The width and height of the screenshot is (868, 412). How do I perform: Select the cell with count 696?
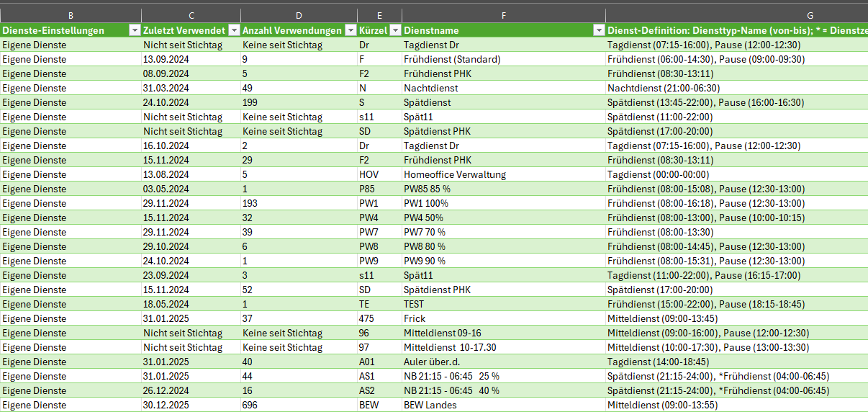point(250,405)
